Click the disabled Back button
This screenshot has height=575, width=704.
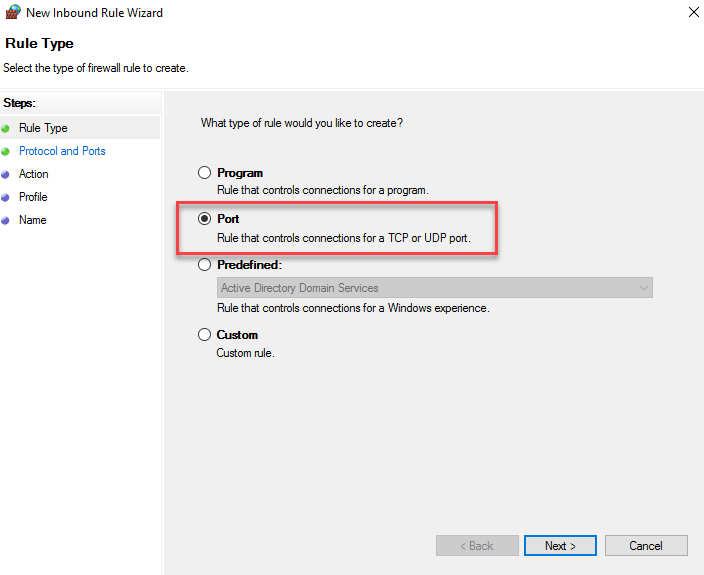477,545
